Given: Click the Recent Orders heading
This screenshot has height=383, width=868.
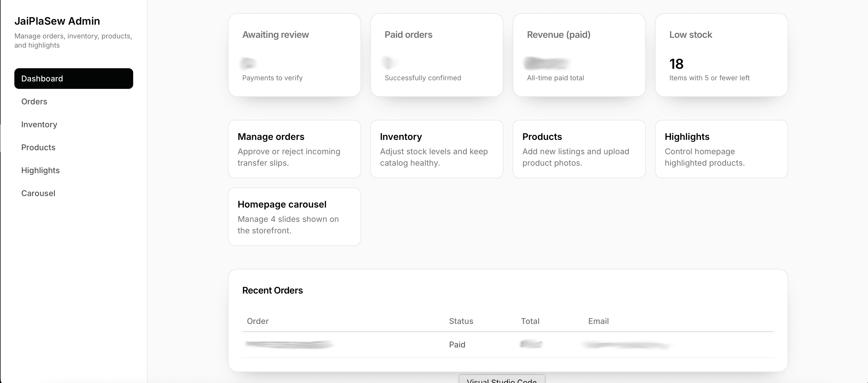Looking at the screenshot, I should tap(272, 290).
